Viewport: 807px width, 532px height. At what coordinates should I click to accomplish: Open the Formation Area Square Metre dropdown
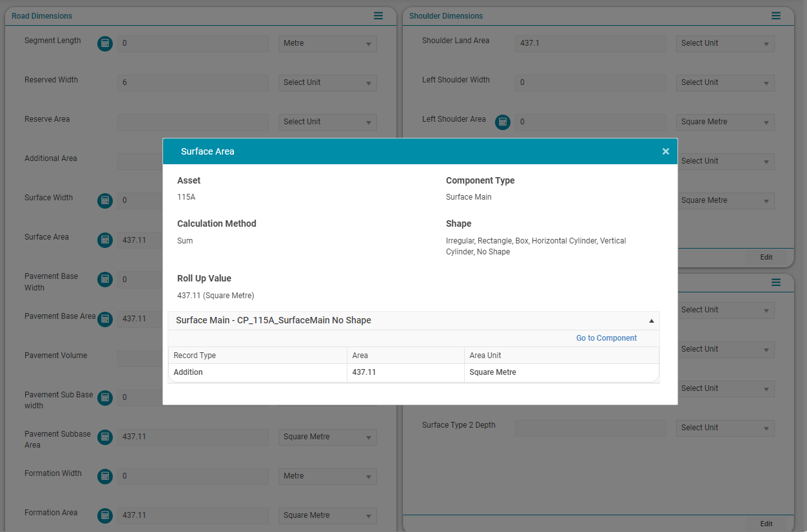327,516
